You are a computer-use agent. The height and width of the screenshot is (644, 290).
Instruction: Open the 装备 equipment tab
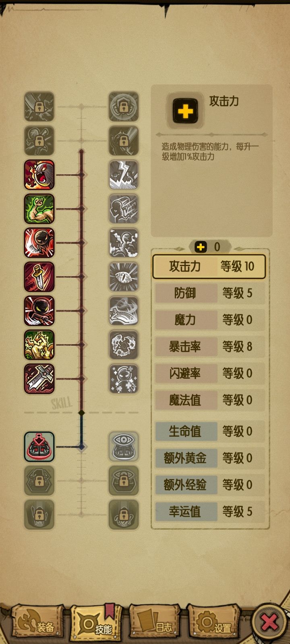point(37,623)
